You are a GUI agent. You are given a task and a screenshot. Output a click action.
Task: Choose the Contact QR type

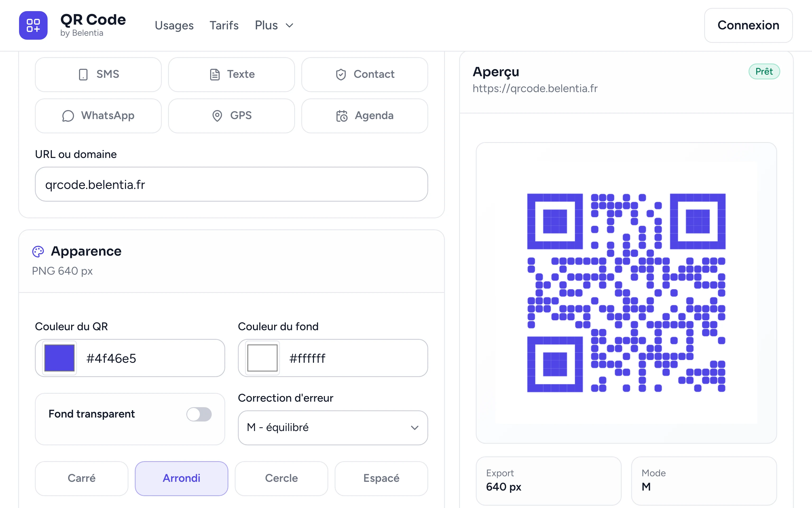365,74
